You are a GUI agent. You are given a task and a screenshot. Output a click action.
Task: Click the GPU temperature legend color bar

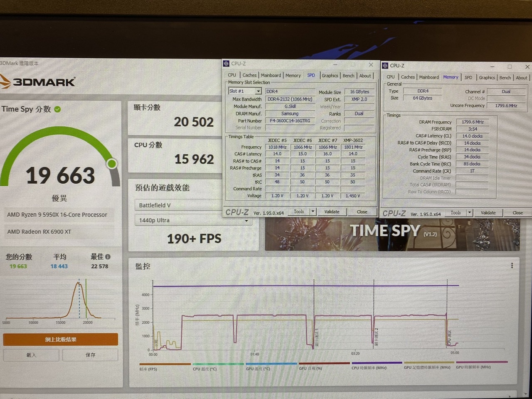click(x=271, y=363)
